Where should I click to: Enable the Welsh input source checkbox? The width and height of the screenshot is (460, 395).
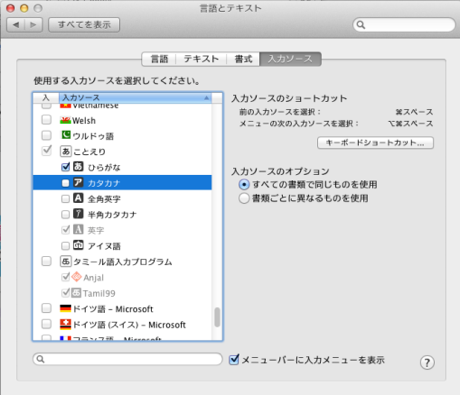tap(46, 120)
